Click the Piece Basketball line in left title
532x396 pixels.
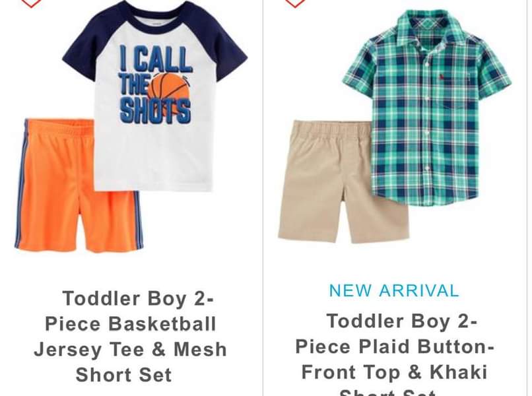pos(131,323)
